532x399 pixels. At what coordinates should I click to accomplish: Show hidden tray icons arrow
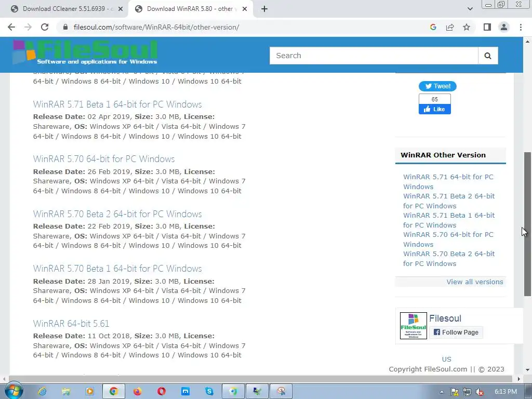pyautogui.click(x=442, y=392)
